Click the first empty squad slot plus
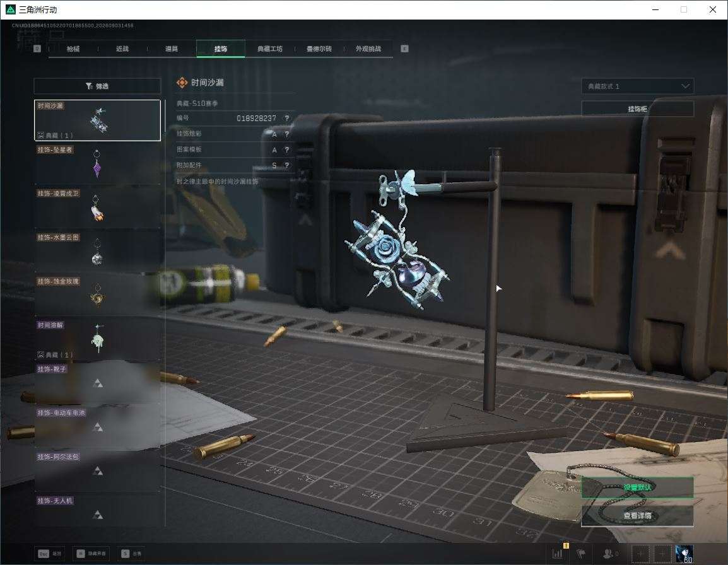 pyautogui.click(x=640, y=554)
